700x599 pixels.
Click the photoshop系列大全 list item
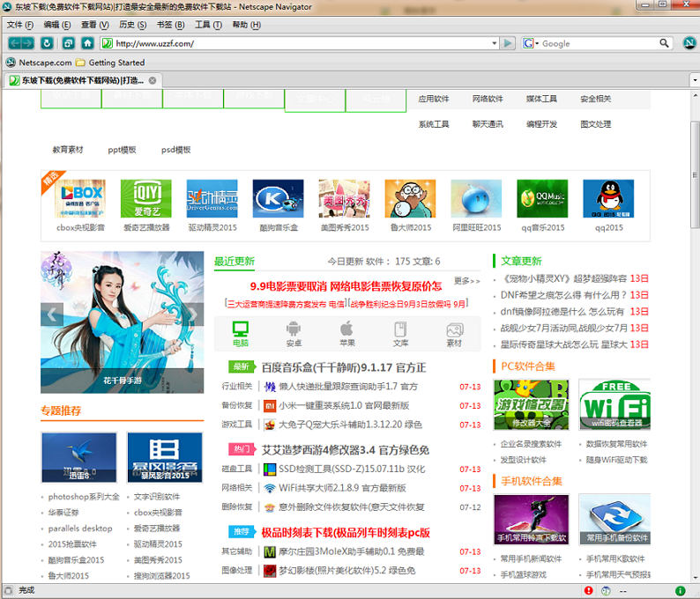84,497
